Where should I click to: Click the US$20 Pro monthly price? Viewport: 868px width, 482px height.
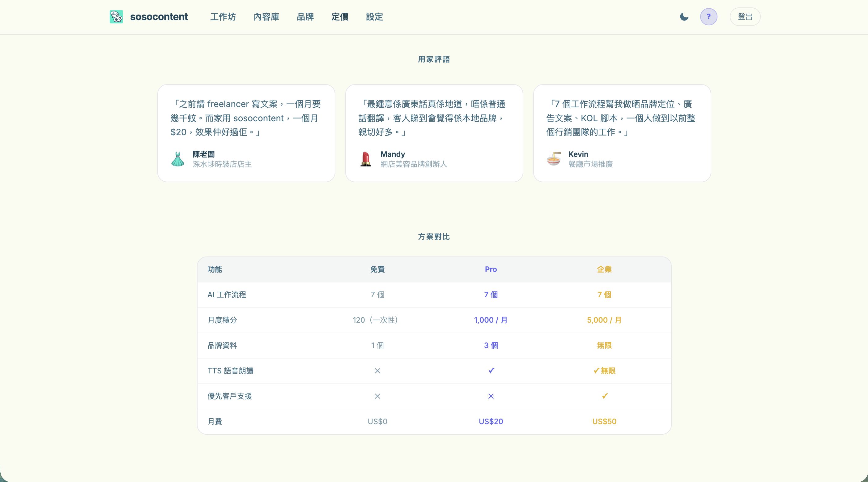491,421
